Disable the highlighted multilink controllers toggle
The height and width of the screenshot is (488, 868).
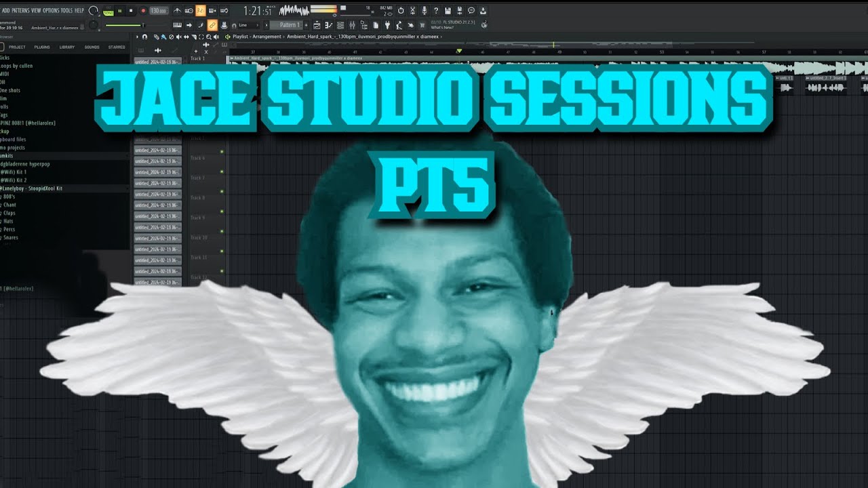click(x=212, y=25)
